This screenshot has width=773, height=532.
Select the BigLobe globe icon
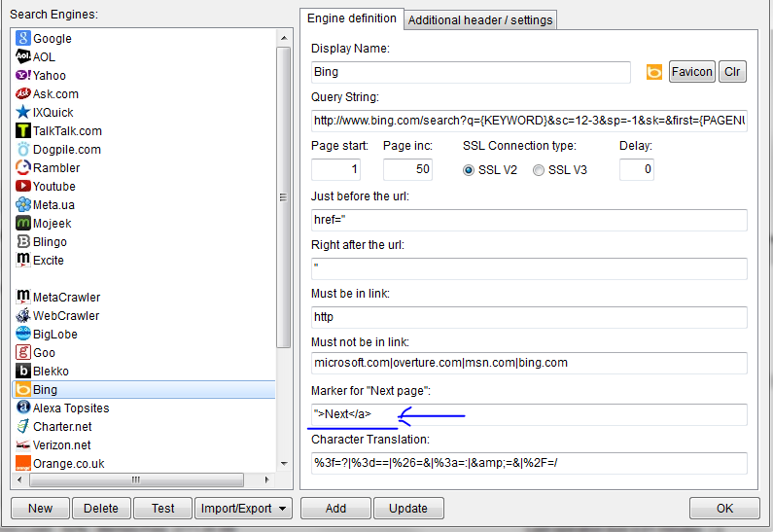pos(22,334)
